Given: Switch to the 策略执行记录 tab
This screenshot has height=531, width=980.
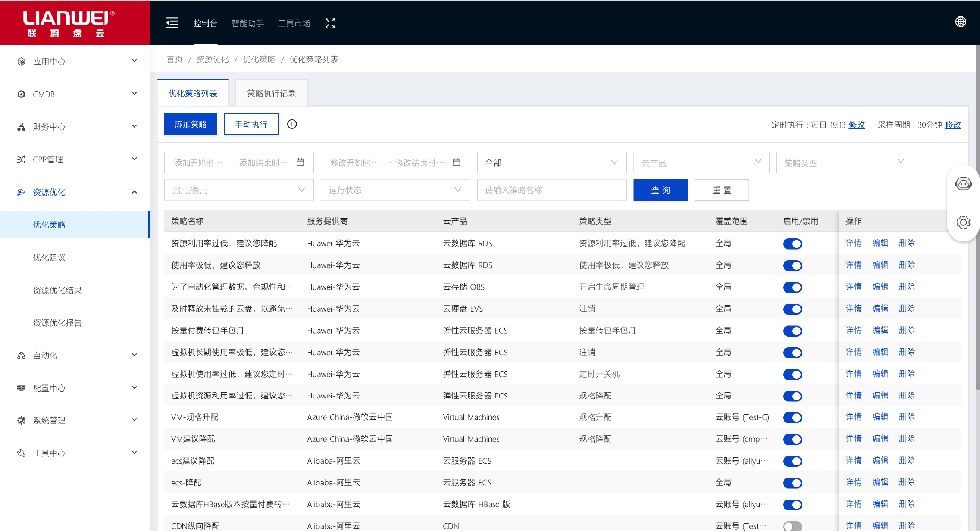Looking at the screenshot, I should [x=271, y=93].
